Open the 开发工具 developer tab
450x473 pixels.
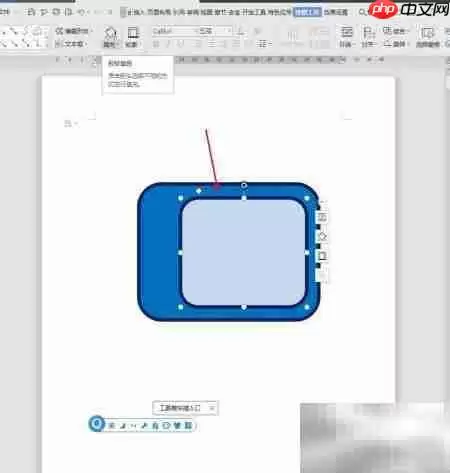point(254,12)
